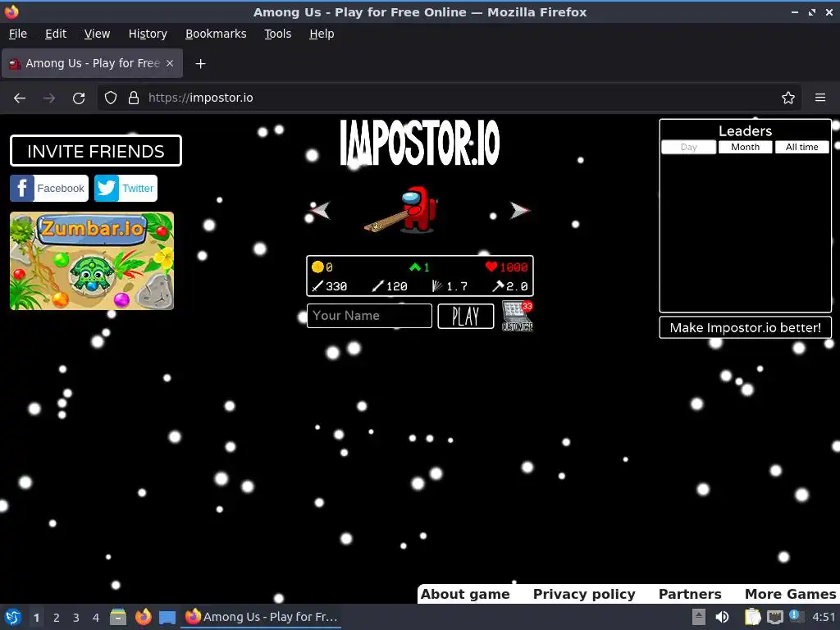Share via the Twitter button
Image resolution: width=840 pixels, height=630 pixels.
click(126, 188)
